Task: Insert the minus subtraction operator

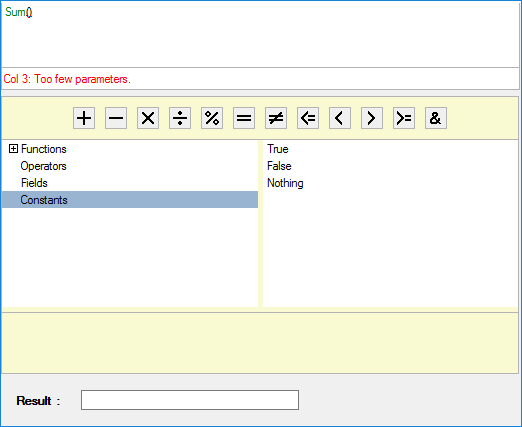Action: [x=116, y=118]
